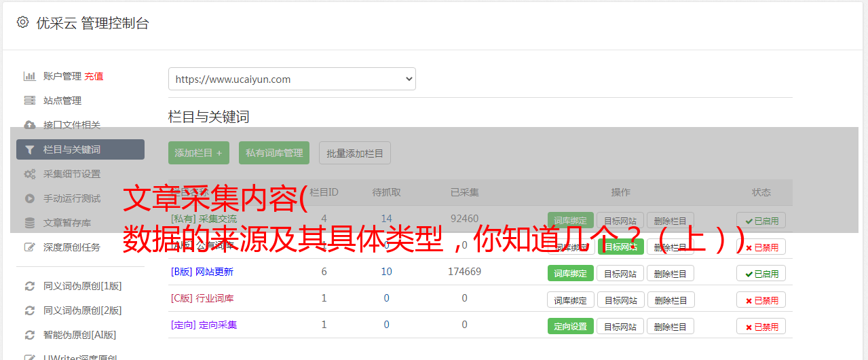Select 栏目与关键词 sidebar item
Screen dimensions: 868x360
click(x=80, y=149)
